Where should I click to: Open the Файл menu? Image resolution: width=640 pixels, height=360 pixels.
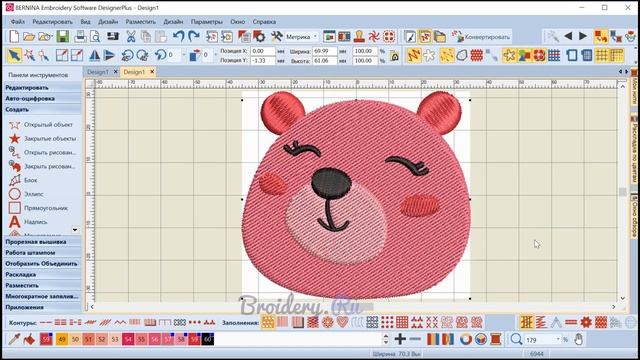(18, 22)
